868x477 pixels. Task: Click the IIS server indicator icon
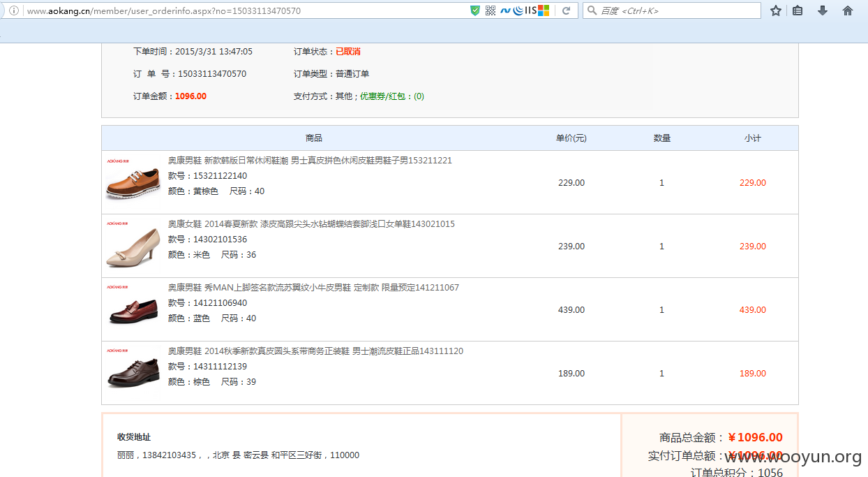point(530,10)
